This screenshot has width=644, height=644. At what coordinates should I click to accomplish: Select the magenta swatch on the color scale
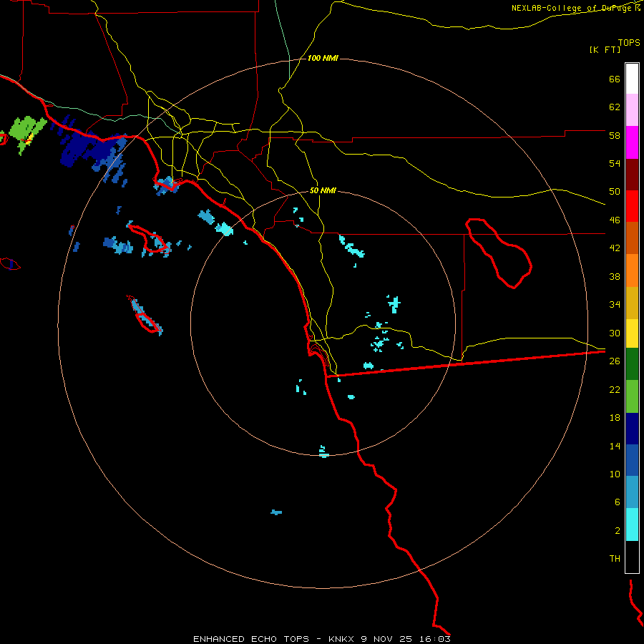(632, 142)
